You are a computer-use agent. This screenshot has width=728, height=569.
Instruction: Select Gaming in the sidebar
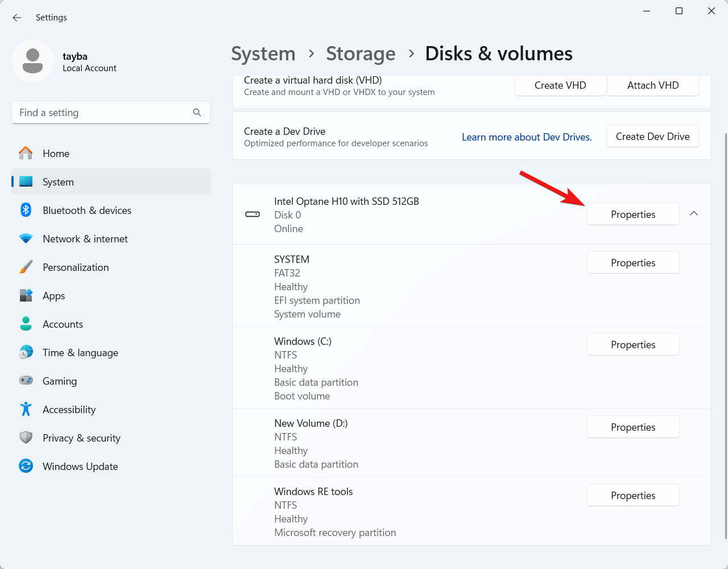point(59,381)
